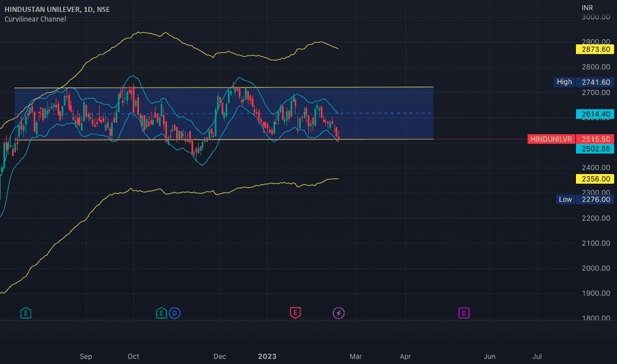Click the yellow 2356.00 price tag

tap(595, 179)
